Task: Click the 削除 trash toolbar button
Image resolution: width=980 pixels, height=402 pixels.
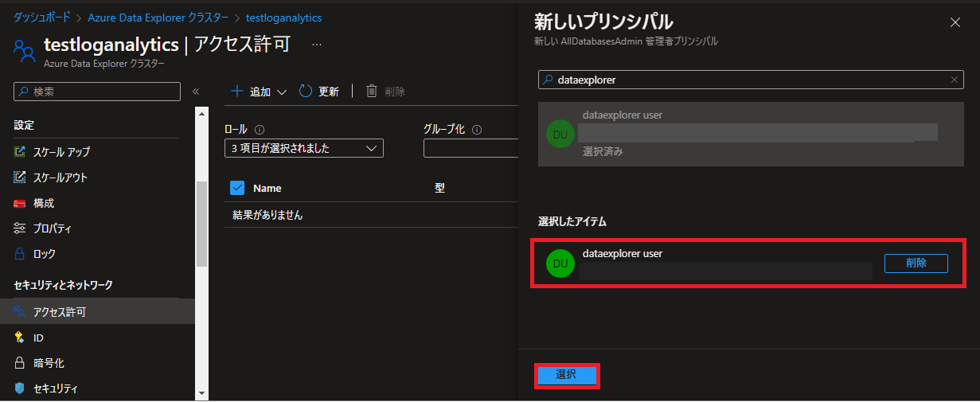Action: click(x=385, y=92)
